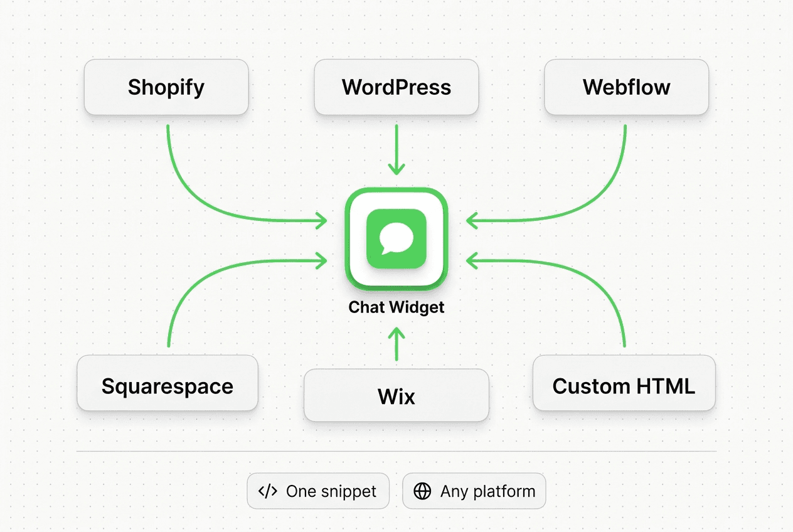Click the code brackets icon in One snippet
Image resolution: width=793 pixels, height=532 pixels.
268,491
